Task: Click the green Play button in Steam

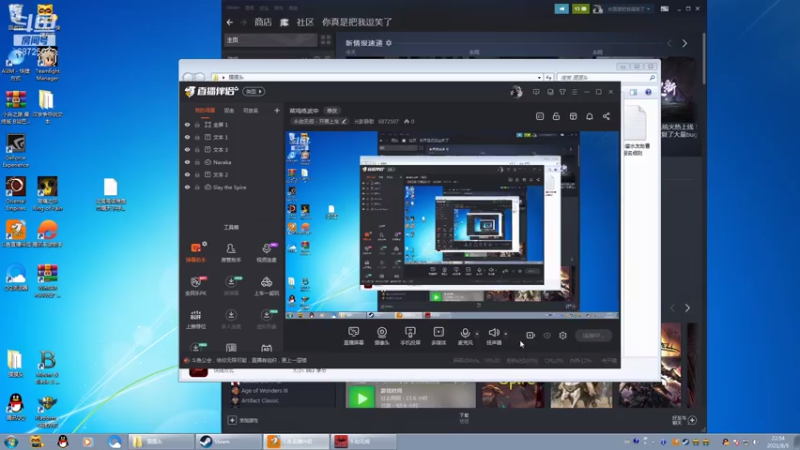Action: pos(362,398)
